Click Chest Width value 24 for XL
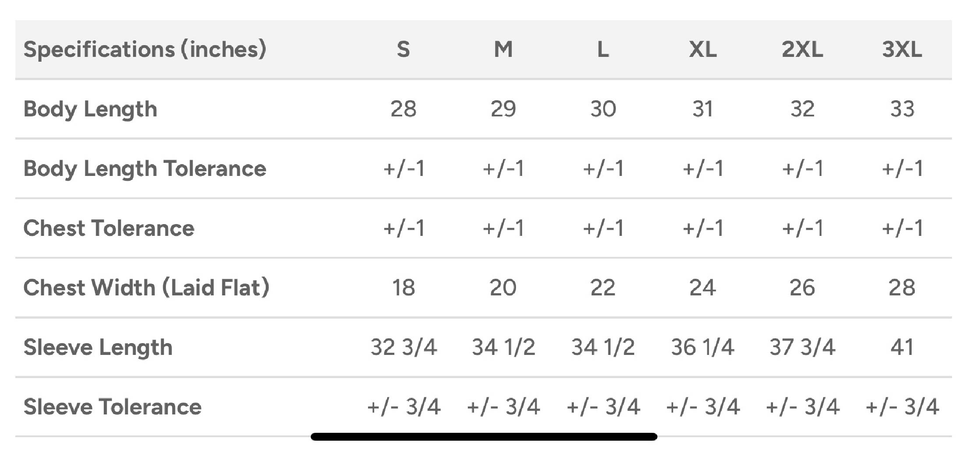980x449 pixels. tap(703, 288)
